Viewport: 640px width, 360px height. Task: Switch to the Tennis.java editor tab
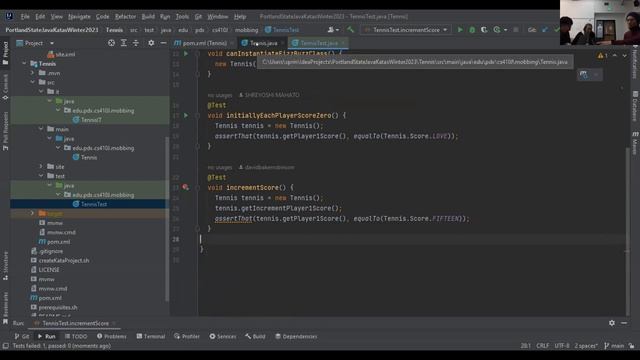pyautogui.click(x=262, y=43)
